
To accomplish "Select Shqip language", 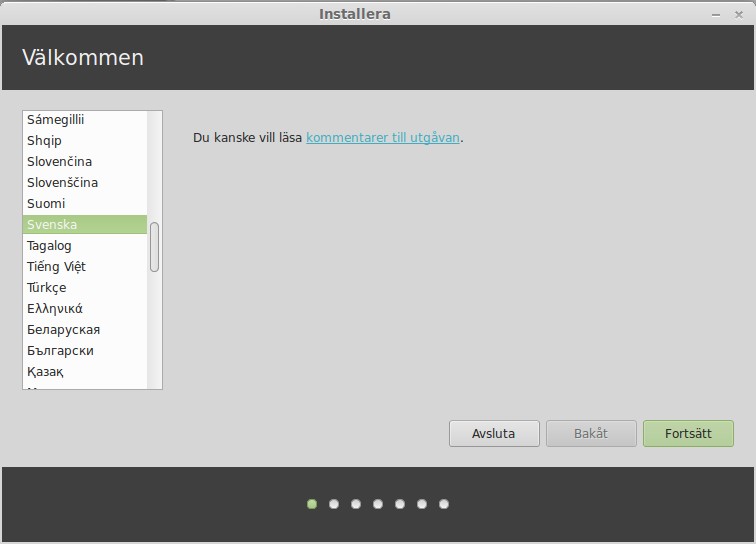I will pos(85,141).
